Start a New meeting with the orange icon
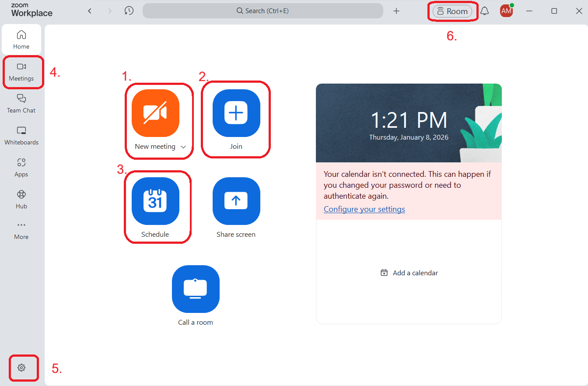Viewport: 588px width, 386px height. coord(155,113)
